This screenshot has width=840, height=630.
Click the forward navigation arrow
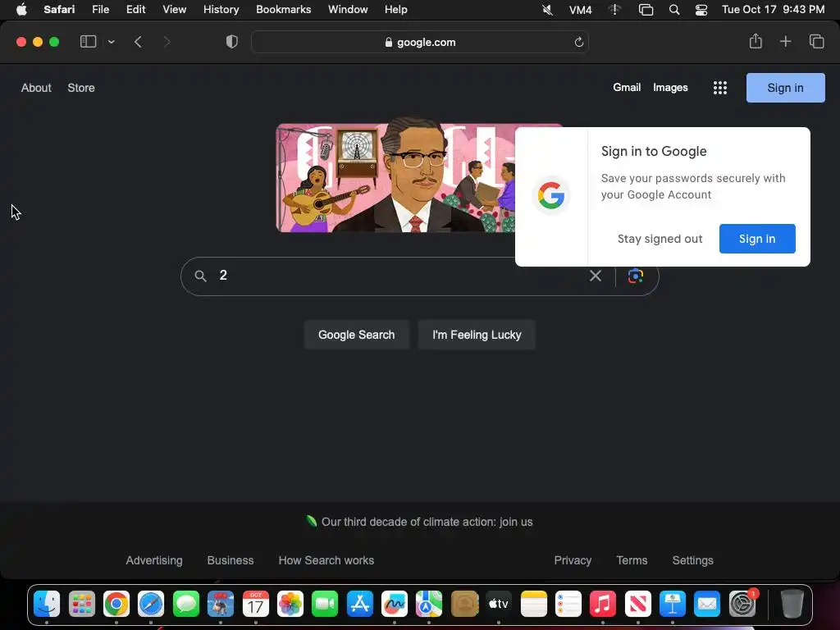[x=167, y=42]
